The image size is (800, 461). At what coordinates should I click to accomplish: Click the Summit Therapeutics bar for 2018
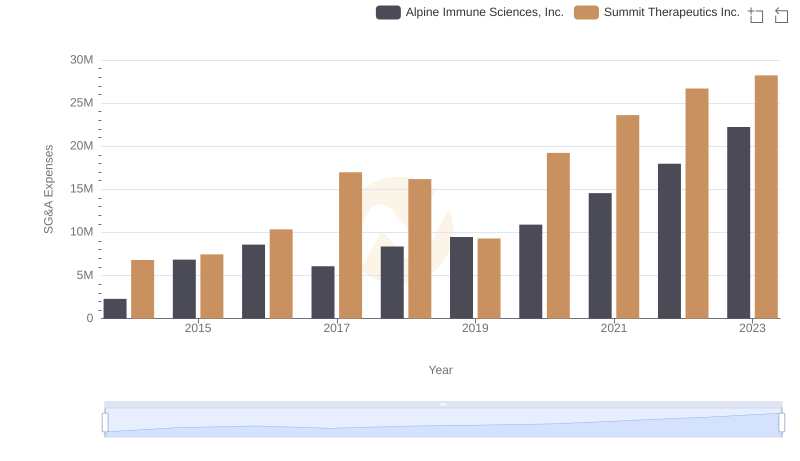pos(420,249)
